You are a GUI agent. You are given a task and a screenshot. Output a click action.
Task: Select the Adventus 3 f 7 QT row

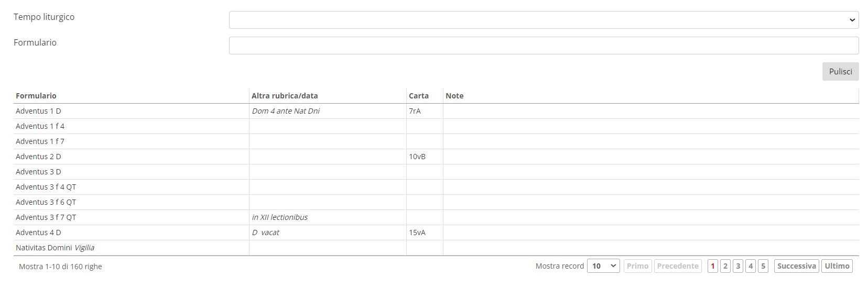[x=46, y=217]
